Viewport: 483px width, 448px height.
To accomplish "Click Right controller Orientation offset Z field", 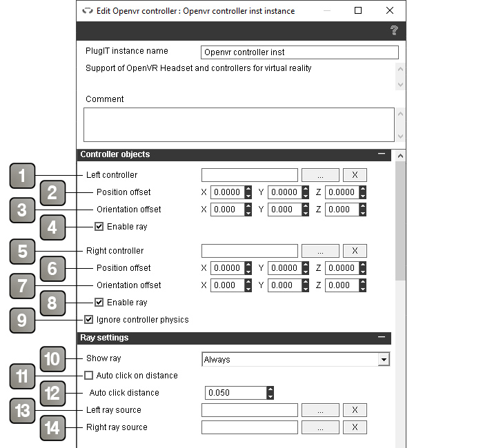I will coord(342,285).
